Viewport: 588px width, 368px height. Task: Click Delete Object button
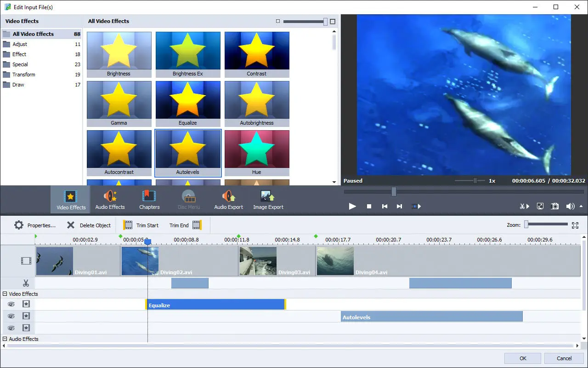pyautogui.click(x=89, y=225)
